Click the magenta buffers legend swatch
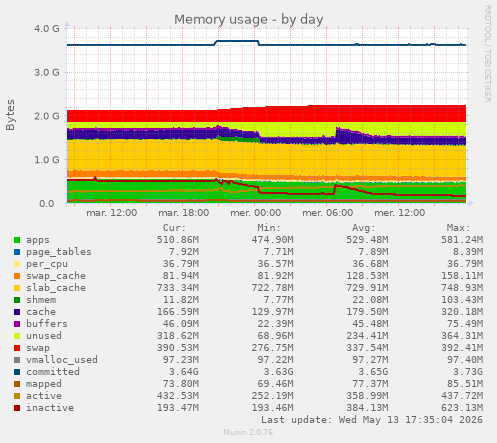This screenshot has width=497, height=443. [x=17, y=324]
